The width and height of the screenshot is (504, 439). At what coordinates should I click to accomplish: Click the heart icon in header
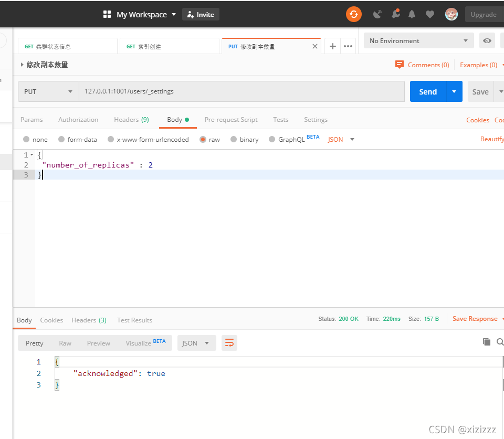[x=430, y=15]
